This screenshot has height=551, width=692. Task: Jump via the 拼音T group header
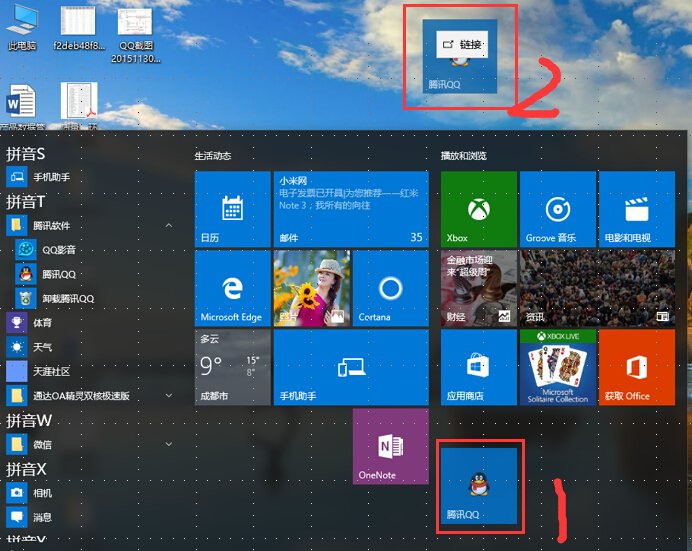click(26, 202)
